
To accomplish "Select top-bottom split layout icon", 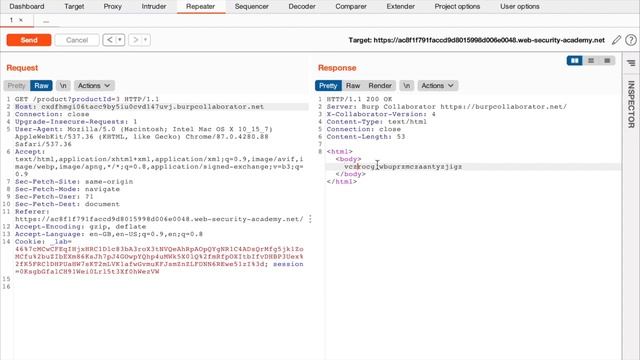I will (591, 61).
